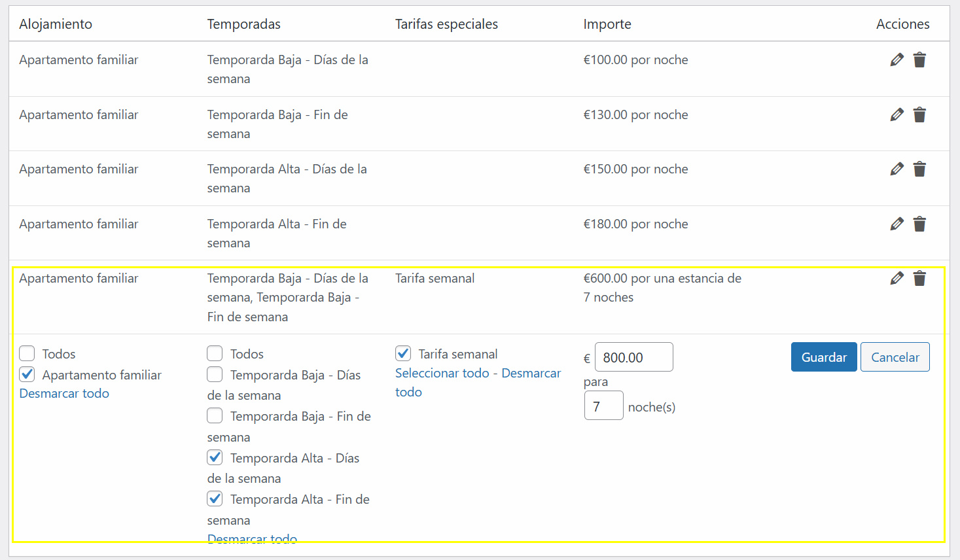Click pencil icon for €130.00 rate
This screenshot has width=960, height=560.
point(897,115)
